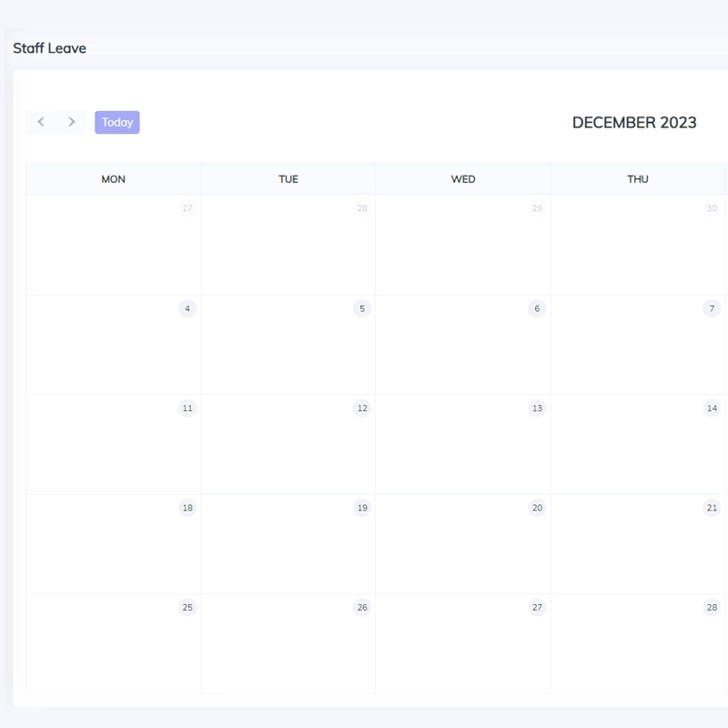Select greyed-out day 29 of previous month
The width and height of the screenshot is (728, 728).
click(x=537, y=208)
